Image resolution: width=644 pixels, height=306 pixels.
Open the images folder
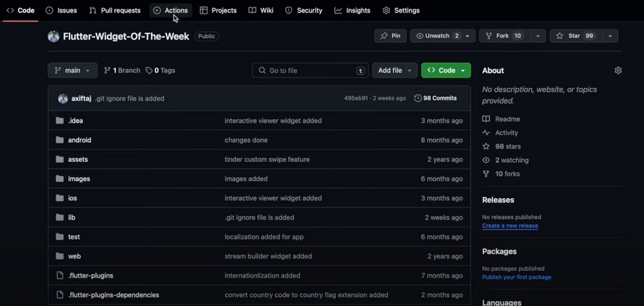pos(79,179)
